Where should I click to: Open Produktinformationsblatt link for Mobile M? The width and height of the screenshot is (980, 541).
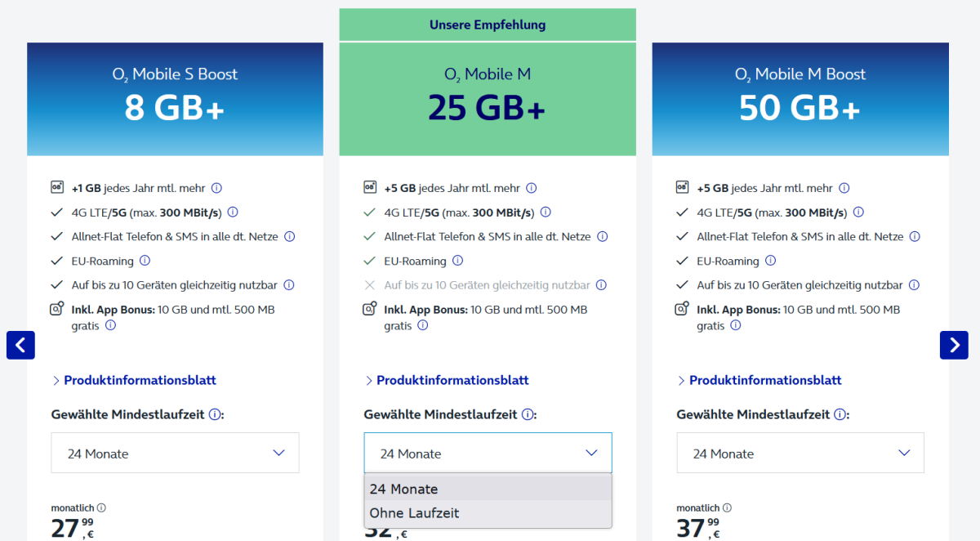pyautogui.click(x=452, y=380)
